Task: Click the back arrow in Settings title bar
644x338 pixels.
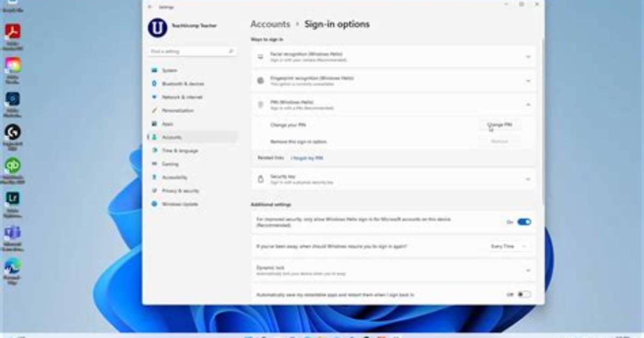Action: coord(150,7)
